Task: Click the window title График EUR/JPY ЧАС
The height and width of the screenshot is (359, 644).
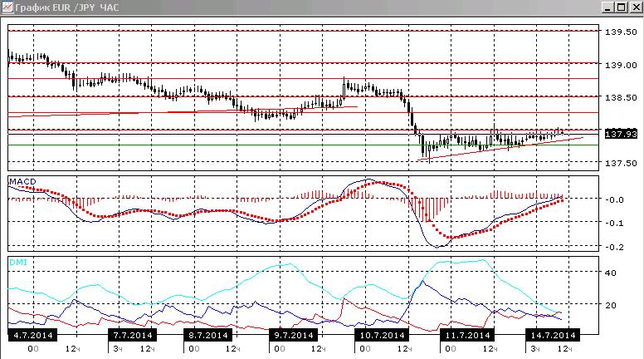Action: (x=67, y=7)
